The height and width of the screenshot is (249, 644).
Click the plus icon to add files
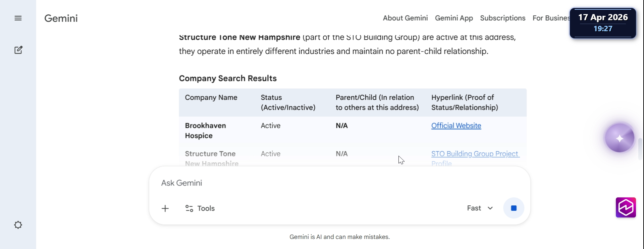(165, 208)
